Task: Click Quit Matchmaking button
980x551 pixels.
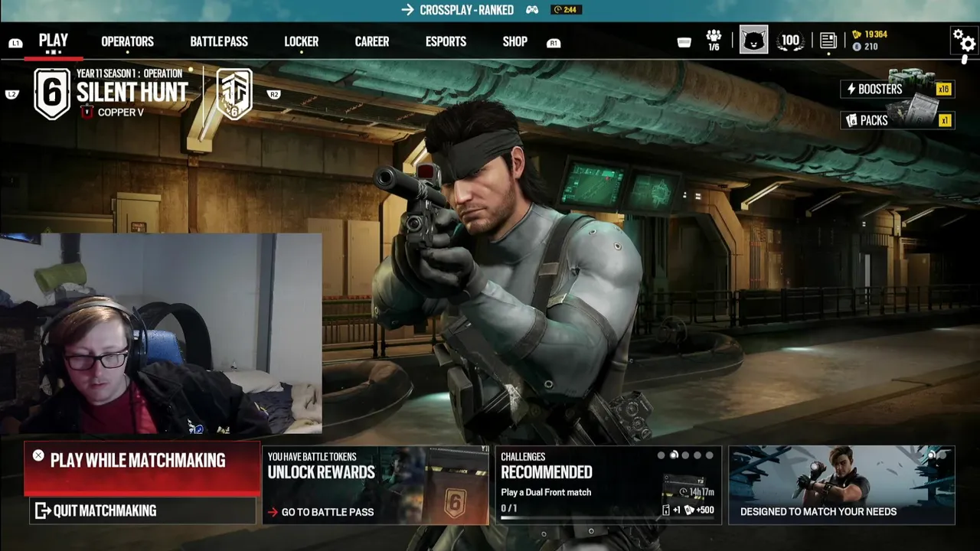Action: [142, 510]
